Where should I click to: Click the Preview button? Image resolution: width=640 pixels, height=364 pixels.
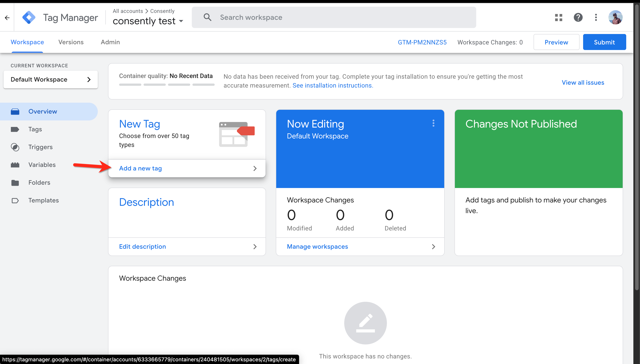coord(556,42)
